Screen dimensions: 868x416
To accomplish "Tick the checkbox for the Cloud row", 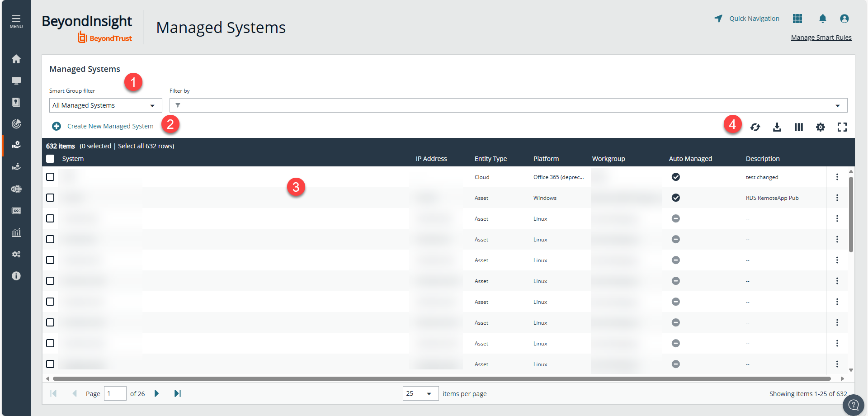I will coord(50,177).
